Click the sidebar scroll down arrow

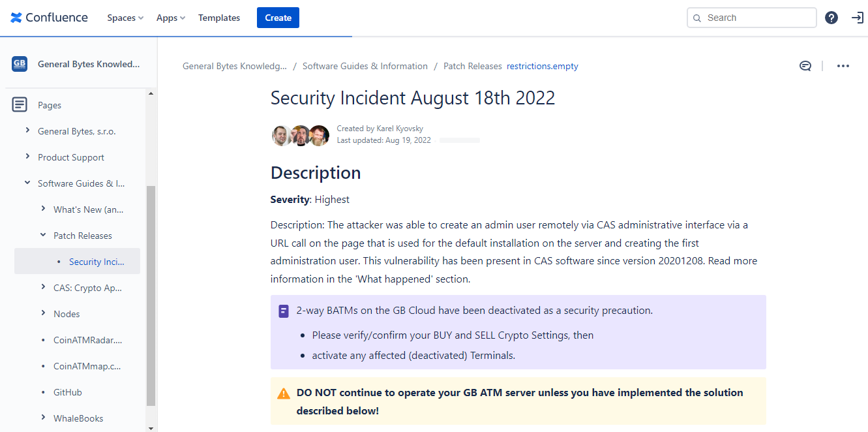[x=151, y=427]
